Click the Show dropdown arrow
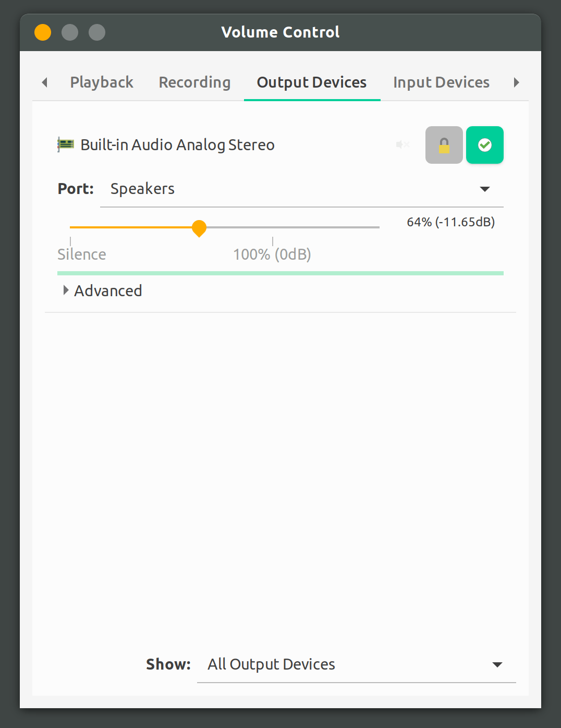 click(497, 664)
